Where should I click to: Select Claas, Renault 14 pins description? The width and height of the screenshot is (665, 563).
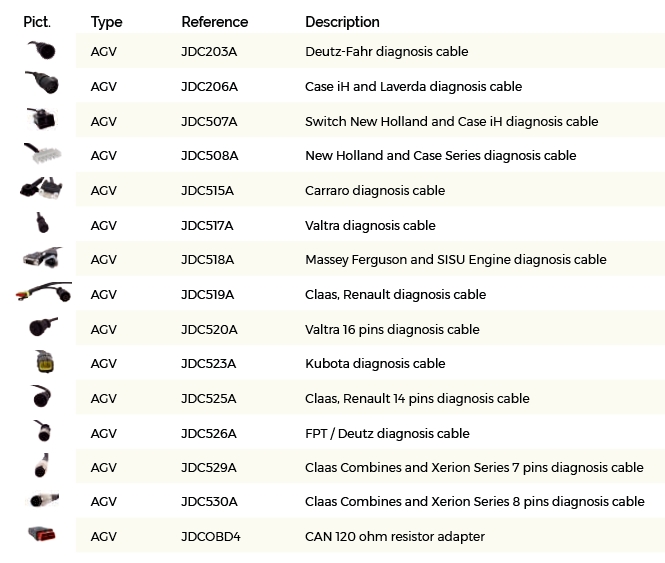pos(417,398)
